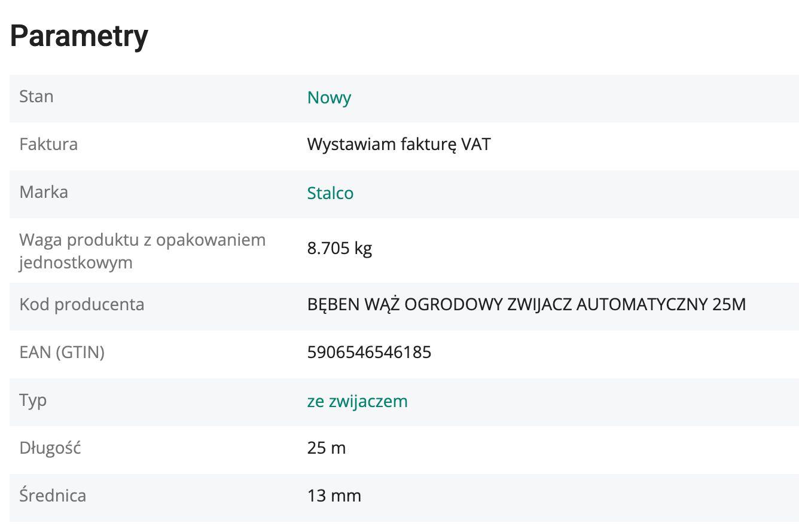This screenshot has height=532, width=799.
Task: Click the EAN (GTIN) label
Action: click(62, 353)
